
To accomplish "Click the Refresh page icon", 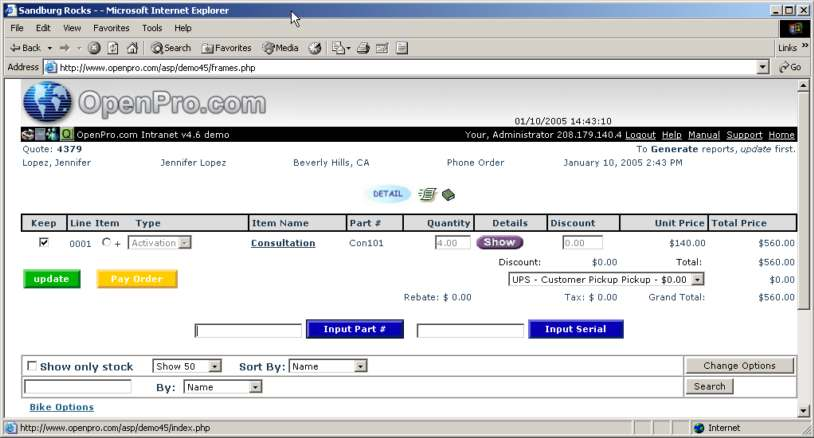I will [113, 47].
